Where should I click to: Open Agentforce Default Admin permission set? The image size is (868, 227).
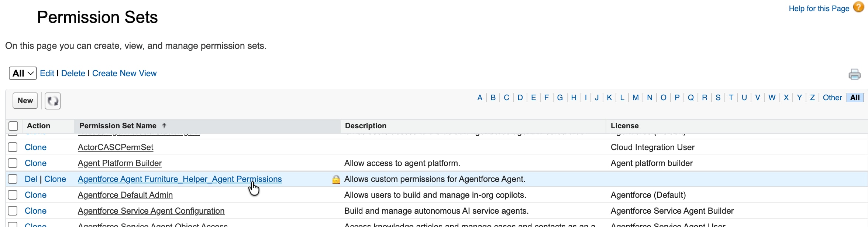tap(125, 195)
